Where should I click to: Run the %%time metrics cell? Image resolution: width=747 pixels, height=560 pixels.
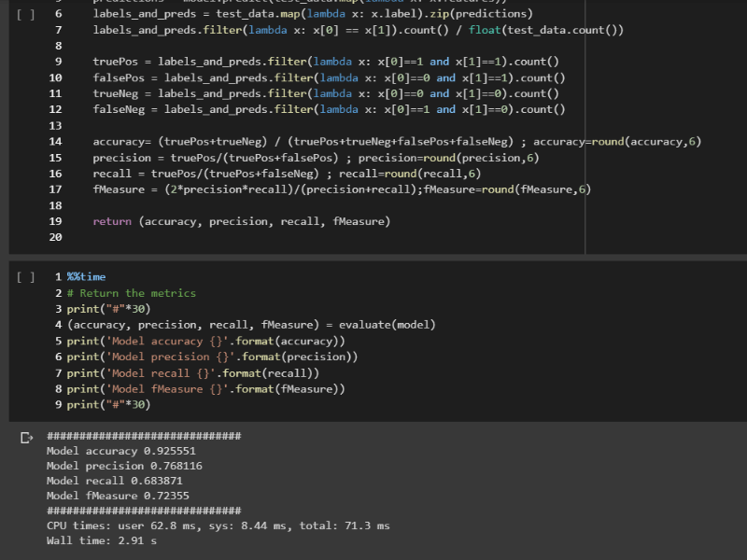(26, 277)
